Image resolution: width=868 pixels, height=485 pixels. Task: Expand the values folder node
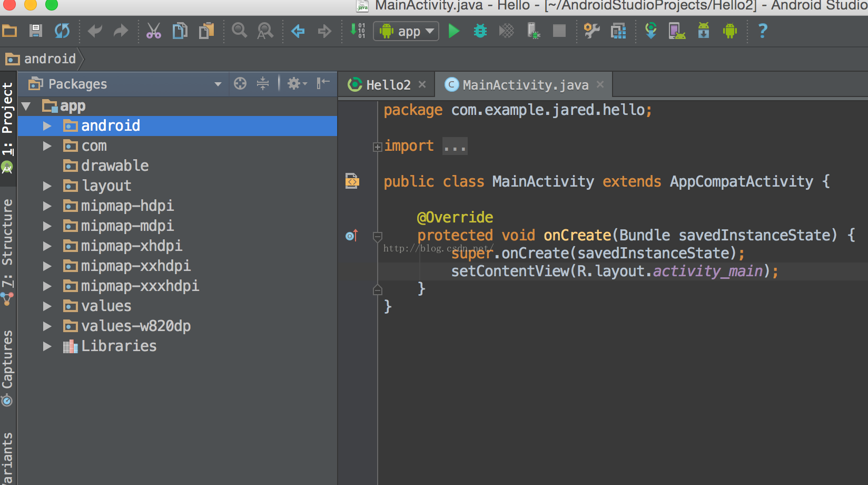click(47, 306)
